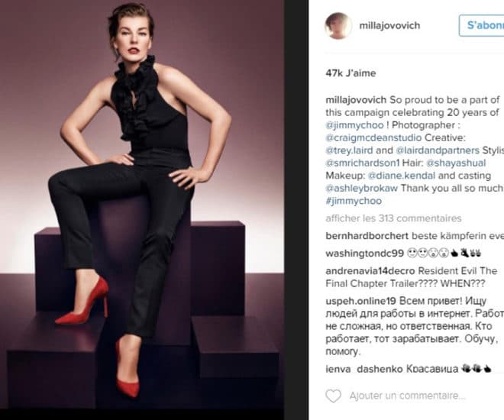
Task: Click the heart like icon
Action: click(x=333, y=396)
